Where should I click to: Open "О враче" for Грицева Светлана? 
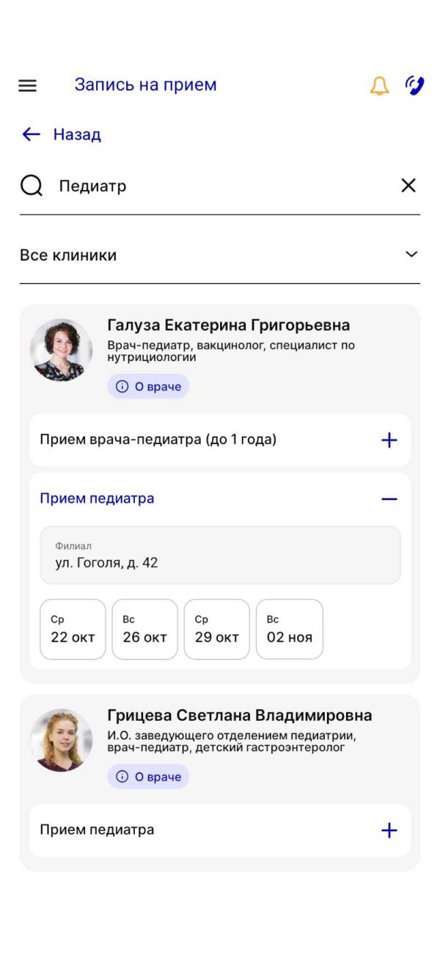(x=148, y=777)
